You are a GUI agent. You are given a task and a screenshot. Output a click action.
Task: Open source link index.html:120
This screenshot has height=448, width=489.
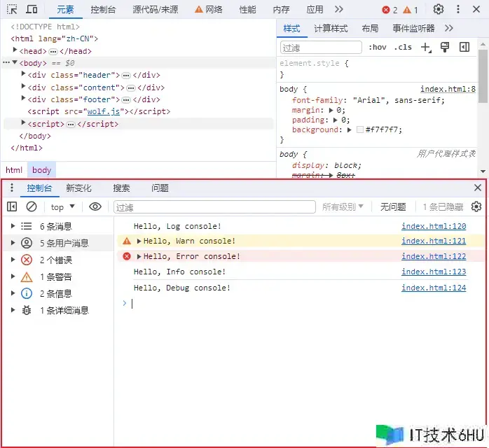pyautogui.click(x=434, y=226)
